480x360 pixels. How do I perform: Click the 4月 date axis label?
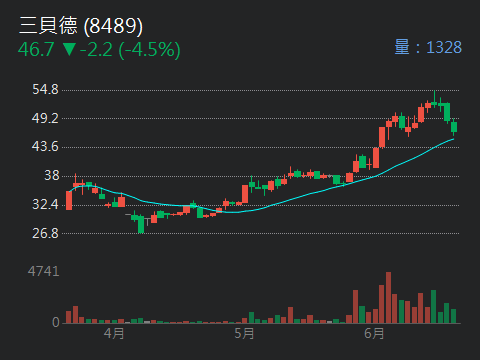(x=114, y=333)
